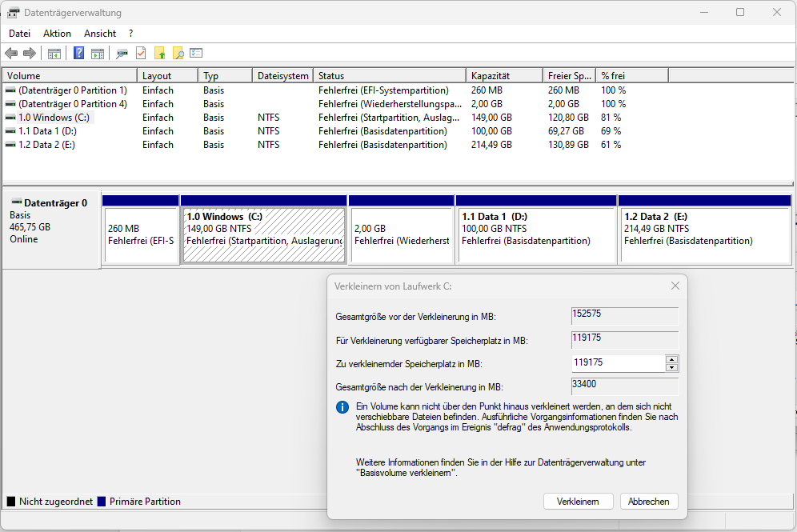This screenshot has width=797, height=532.
Task: Click the forward navigation arrow in toolbar
Action: point(29,53)
